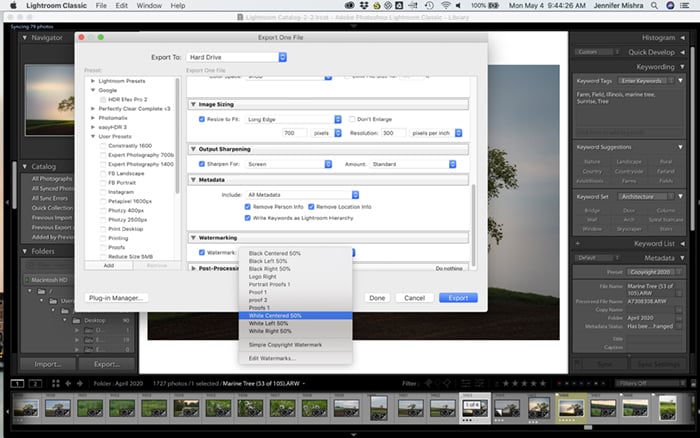This screenshot has width=700, height=438.
Task: Select White Centered 50% watermark
Action: (x=296, y=316)
